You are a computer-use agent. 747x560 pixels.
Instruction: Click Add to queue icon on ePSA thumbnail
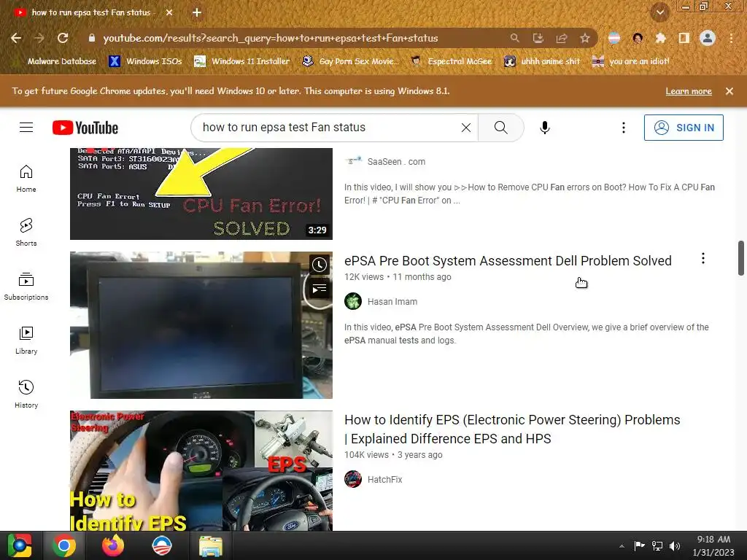(x=320, y=289)
